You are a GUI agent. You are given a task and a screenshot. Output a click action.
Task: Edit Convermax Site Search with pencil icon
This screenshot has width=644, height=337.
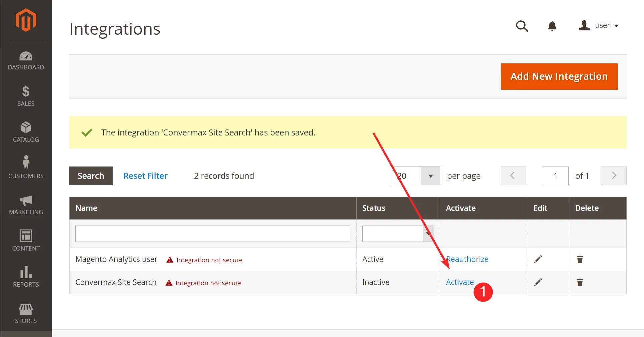pyautogui.click(x=538, y=282)
